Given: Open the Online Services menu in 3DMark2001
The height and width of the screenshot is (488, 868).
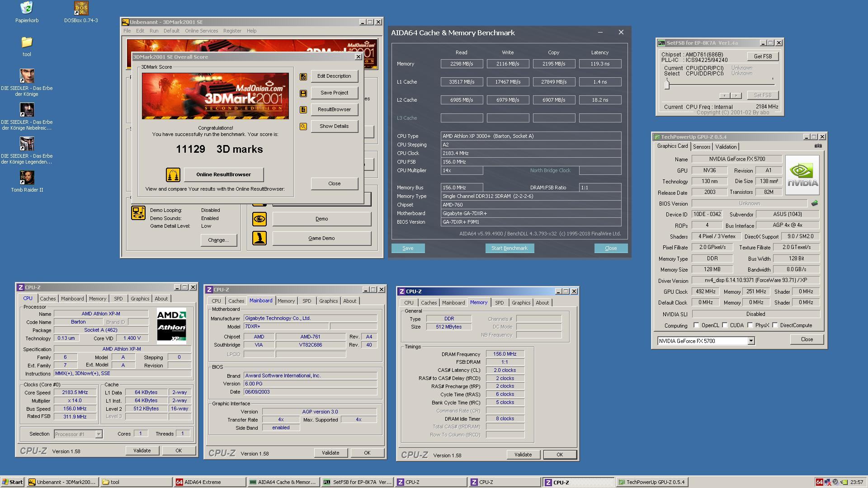Looking at the screenshot, I should 201,31.
